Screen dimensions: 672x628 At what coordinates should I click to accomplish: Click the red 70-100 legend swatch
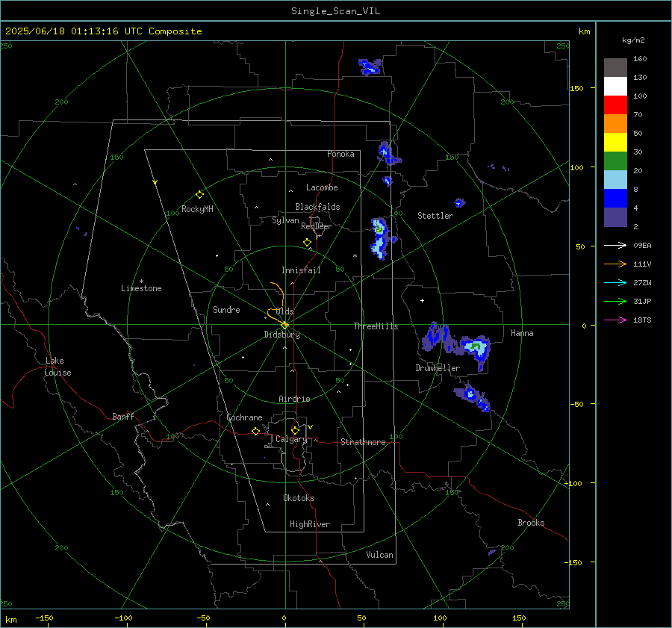tap(615, 105)
